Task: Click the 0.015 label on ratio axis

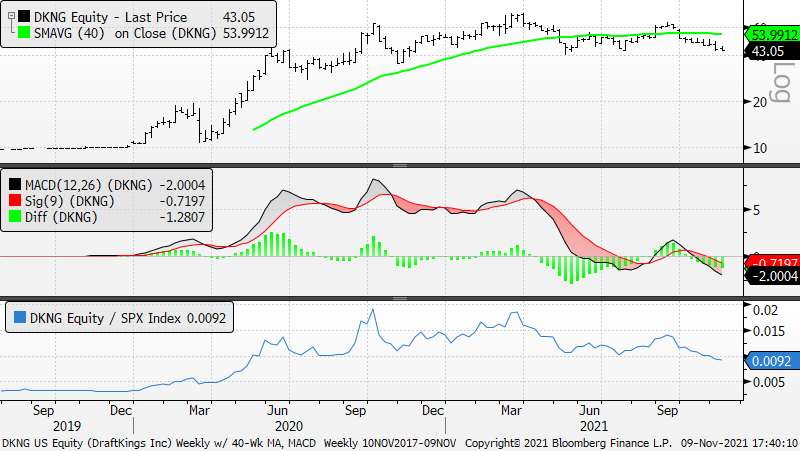Action: click(x=768, y=331)
